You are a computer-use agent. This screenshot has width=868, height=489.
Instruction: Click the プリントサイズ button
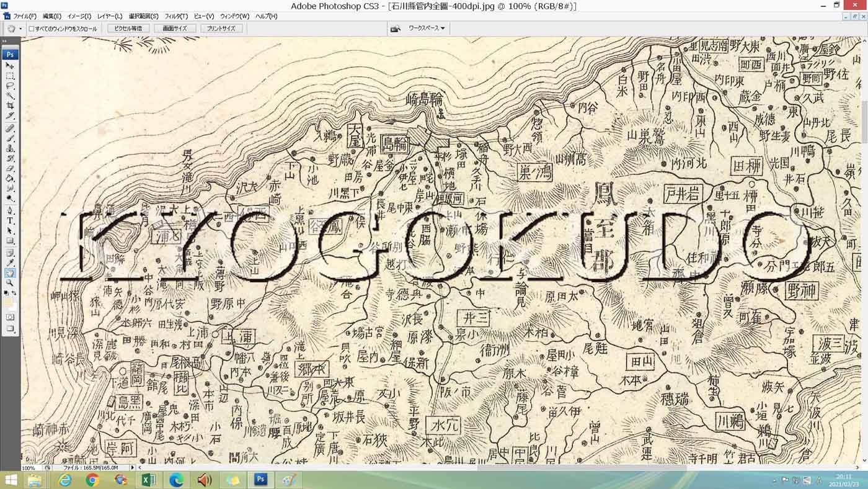click(x=221, y=29)
